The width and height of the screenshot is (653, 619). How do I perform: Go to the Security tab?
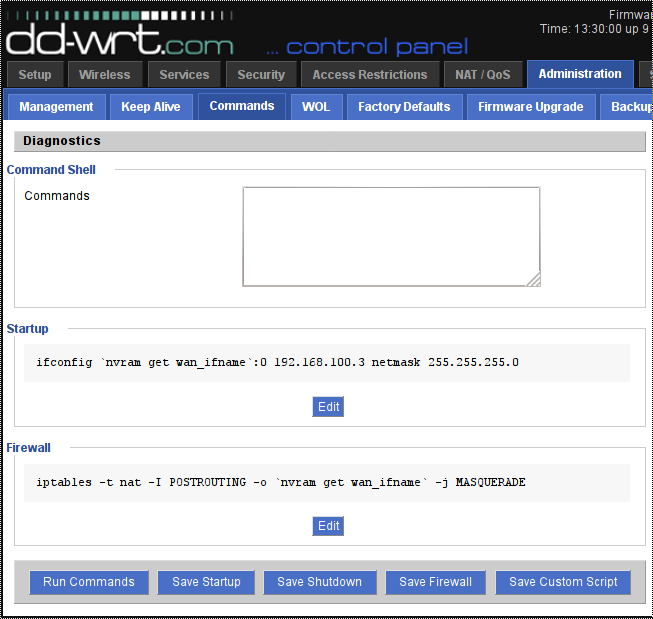261,75
